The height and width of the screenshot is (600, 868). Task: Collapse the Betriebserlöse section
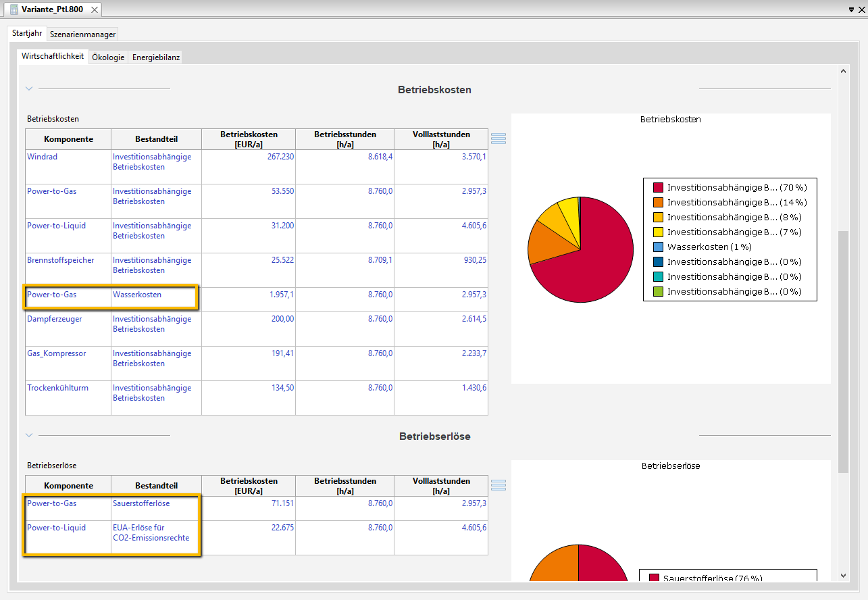tap(29, 436)
